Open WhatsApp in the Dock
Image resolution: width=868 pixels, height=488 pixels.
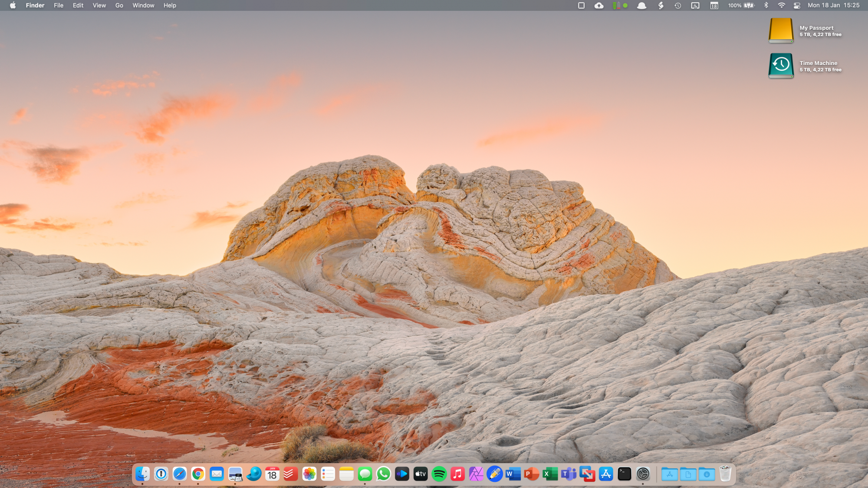click(384, 474)
